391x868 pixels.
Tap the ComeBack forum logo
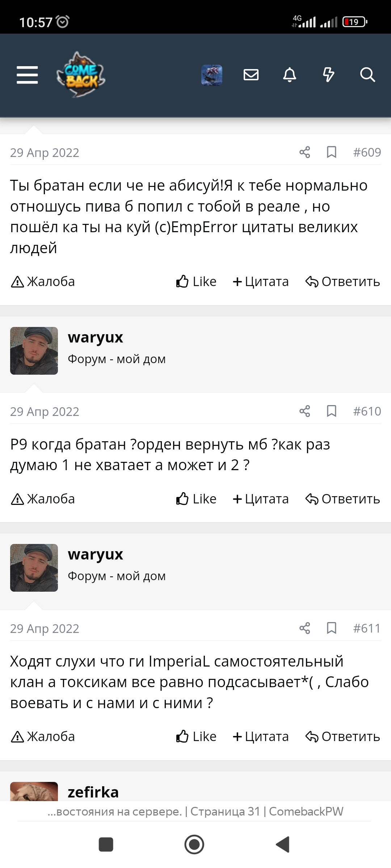click(81, 75)
